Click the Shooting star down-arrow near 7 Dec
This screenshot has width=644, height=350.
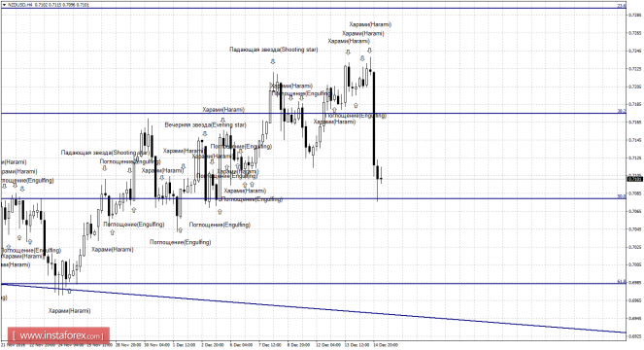coord(273,61)
